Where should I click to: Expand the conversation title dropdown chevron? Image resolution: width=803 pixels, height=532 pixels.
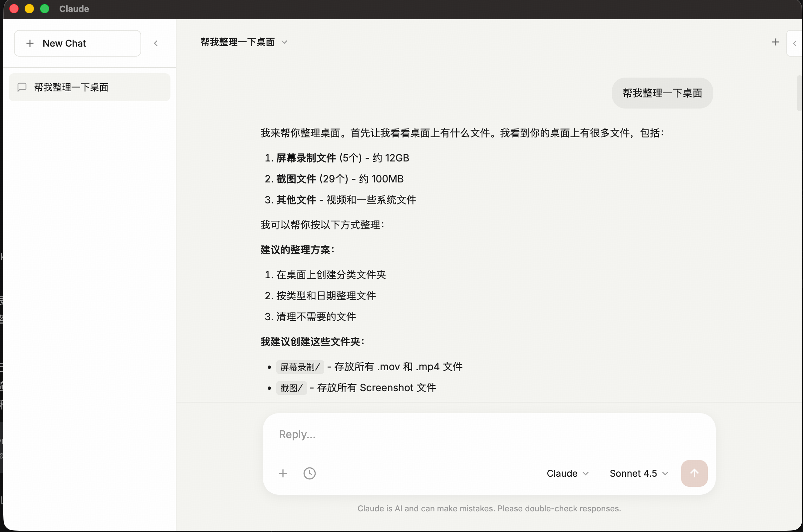pos(284,42)
